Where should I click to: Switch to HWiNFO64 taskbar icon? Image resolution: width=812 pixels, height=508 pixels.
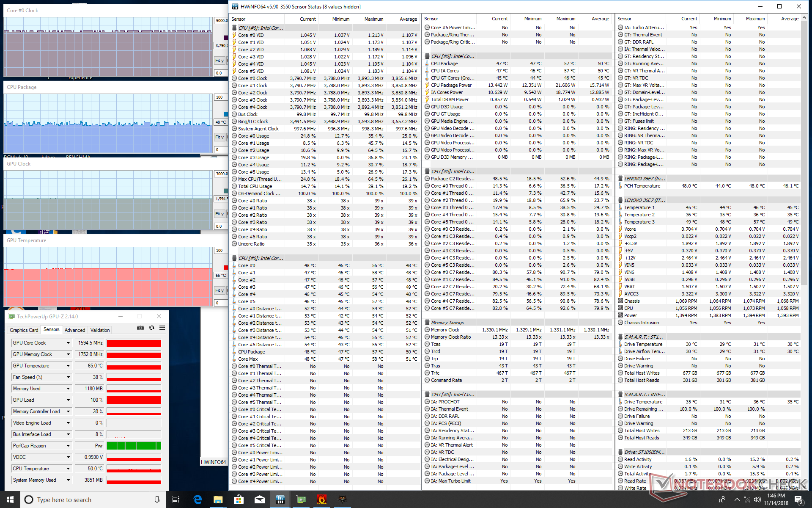(x=280, y=500)
